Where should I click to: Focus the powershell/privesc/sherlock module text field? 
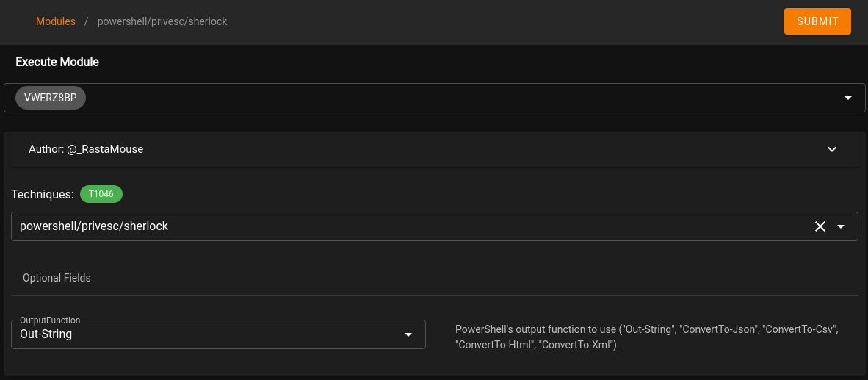coord(367,226)
